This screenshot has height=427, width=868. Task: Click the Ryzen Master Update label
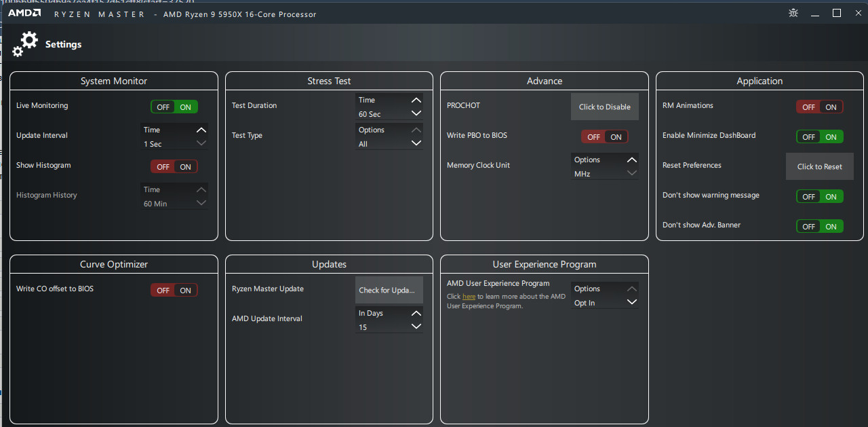(x=268, y=289)
